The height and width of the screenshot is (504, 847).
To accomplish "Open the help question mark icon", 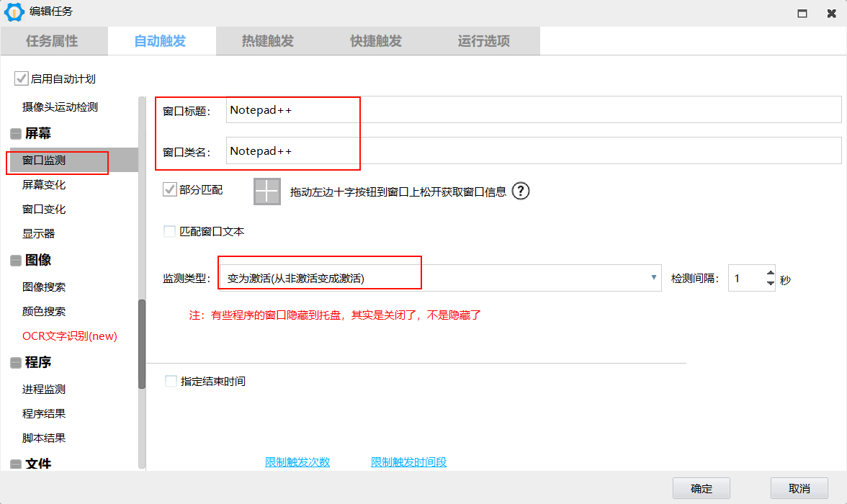I will tap(521, 191).
